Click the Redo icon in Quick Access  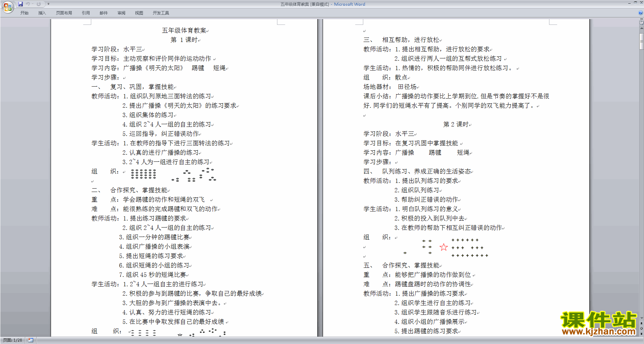point(39,4)
